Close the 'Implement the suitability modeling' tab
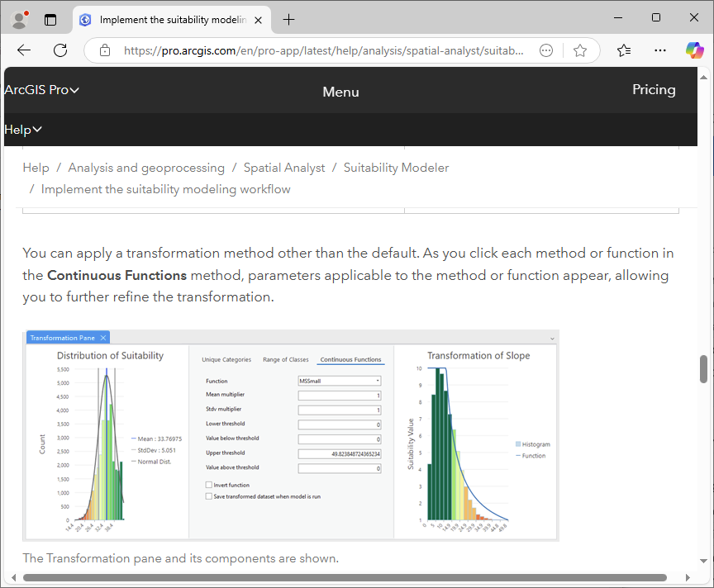Image resolution: width=714 pixels, height=588 pixels. (x=258, y=20)
